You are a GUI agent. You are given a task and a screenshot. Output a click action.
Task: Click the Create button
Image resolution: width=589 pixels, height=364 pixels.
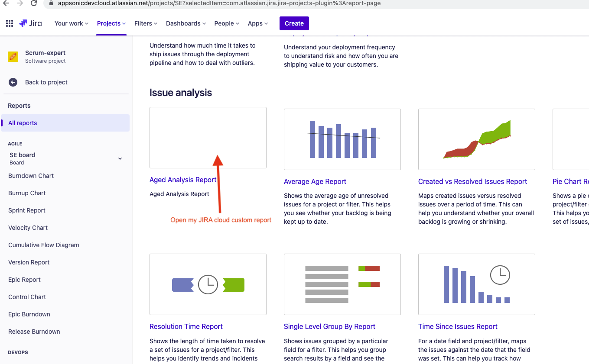point(294,23)
